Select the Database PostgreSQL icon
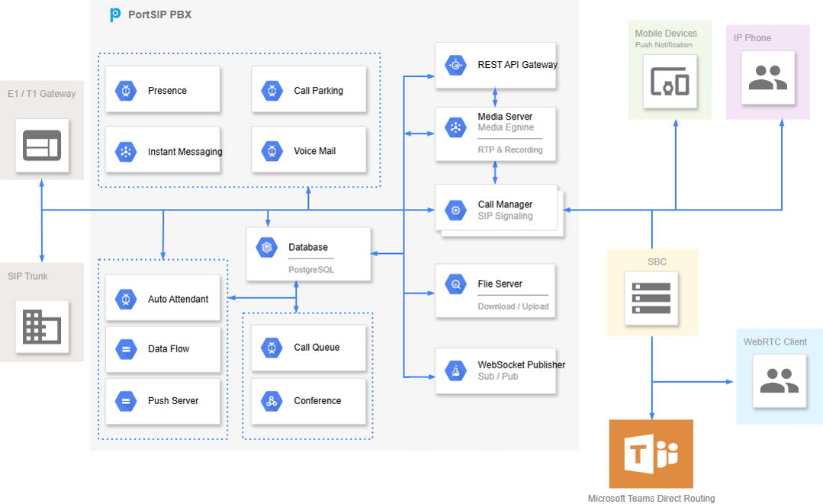Viewport: 823px width, 504px height. click(x=267, y=248)
